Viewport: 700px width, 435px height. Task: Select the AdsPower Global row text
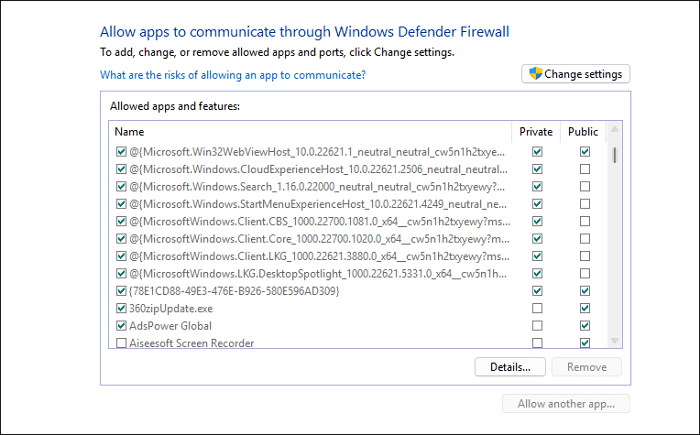[x=170, y=326]
